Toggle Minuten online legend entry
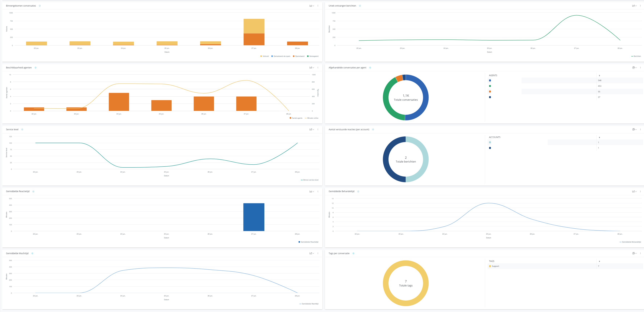 coord(311,118)
